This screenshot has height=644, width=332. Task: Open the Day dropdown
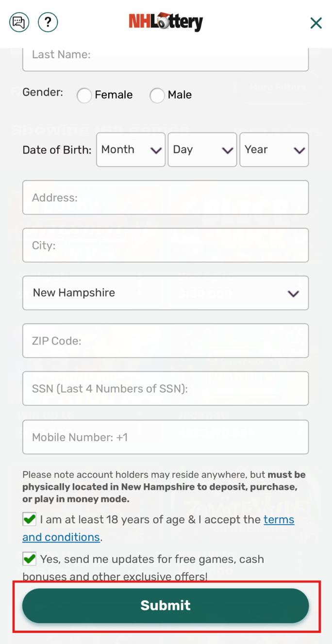pyautogui.click(x=202, y=149)
